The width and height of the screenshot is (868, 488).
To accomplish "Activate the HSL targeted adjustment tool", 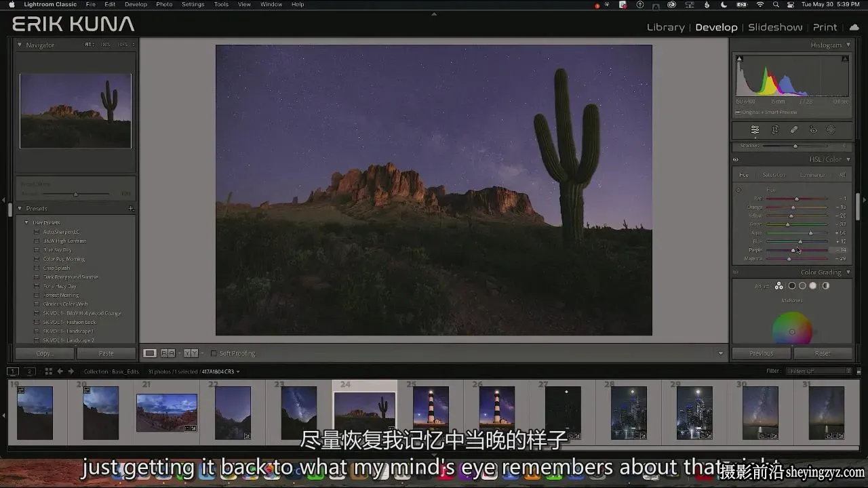I will pyautogui.click(x=738, y=190).
